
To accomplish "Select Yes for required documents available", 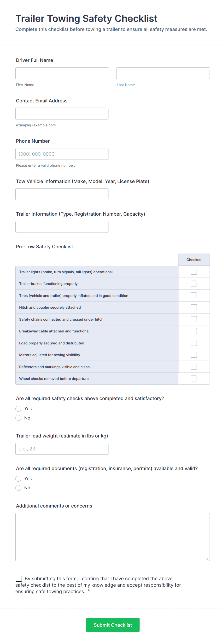I will (x=18, y=479).
